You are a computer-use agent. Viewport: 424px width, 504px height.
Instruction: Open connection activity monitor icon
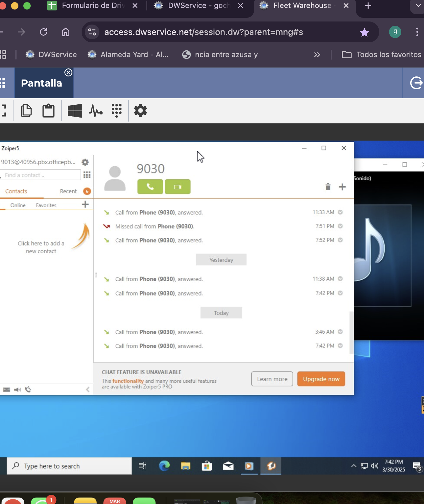96,110
